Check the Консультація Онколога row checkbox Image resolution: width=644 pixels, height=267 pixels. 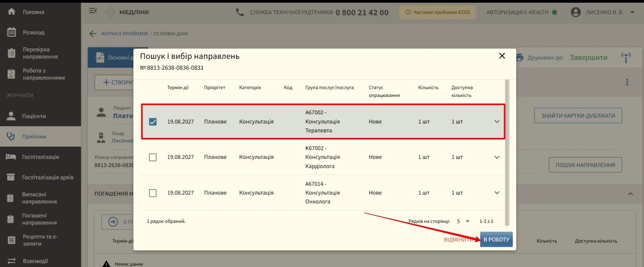click(153, 193)
